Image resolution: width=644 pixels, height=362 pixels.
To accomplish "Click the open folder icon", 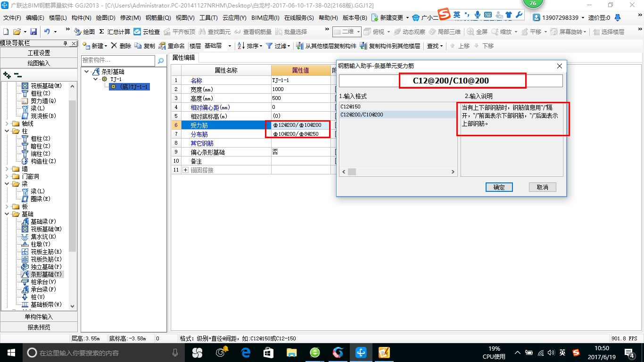I will tap(17, 32).
